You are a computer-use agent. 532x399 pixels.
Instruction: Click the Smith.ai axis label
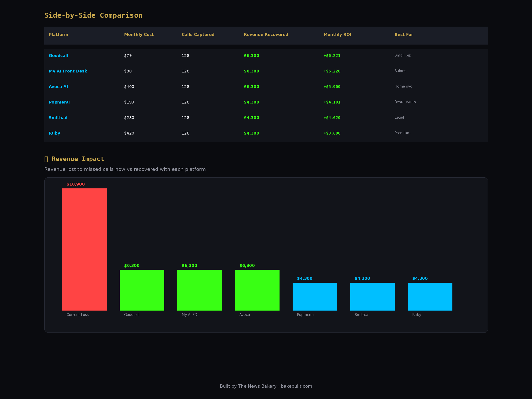coord(362,315)
